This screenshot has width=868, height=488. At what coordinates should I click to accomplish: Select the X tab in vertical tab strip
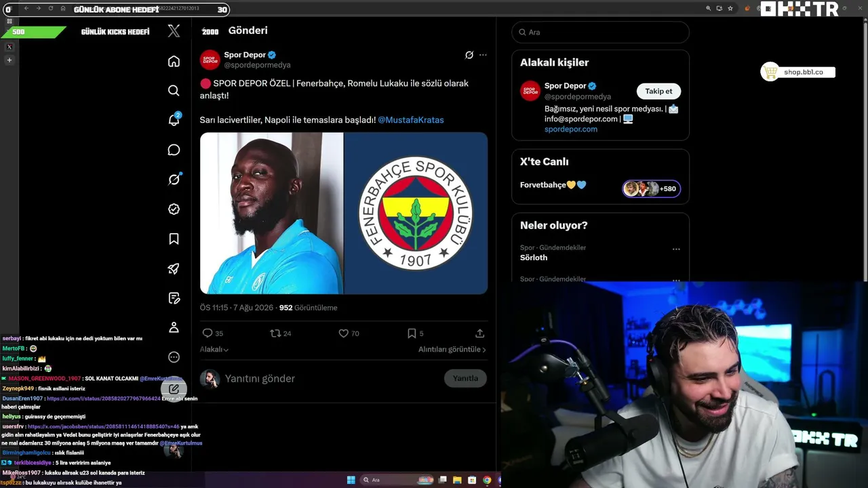(9, 47)
